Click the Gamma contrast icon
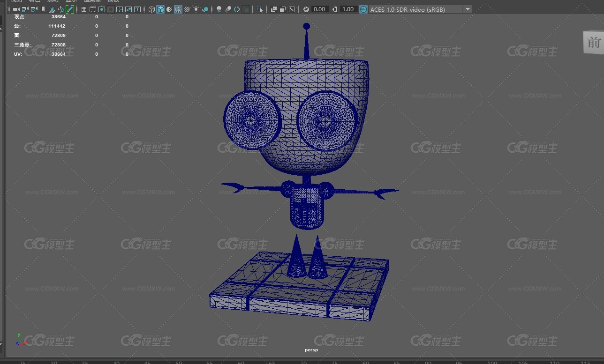This screenshot has width=604, height=364. [335, 9]
